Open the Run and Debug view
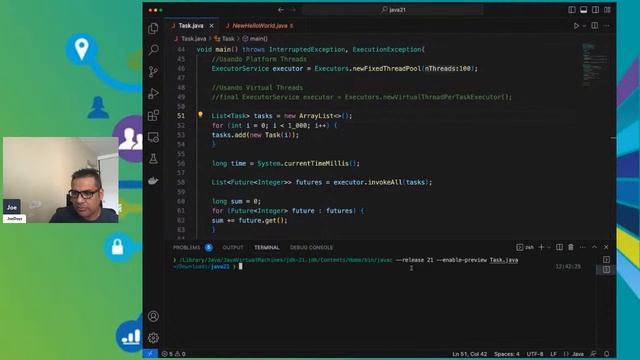 tap(153, 93)
